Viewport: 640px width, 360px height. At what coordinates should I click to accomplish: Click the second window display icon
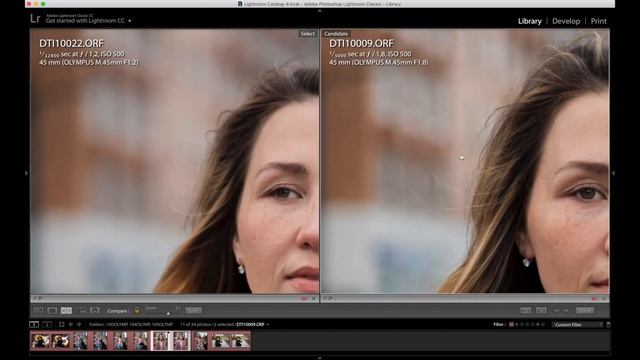(47, 324)
